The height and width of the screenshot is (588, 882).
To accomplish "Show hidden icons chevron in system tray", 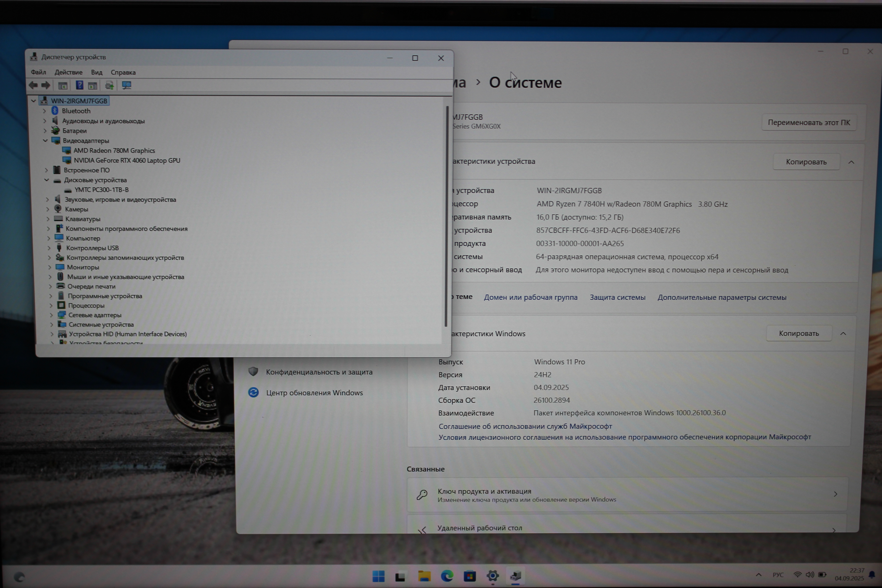I will pyautogui.click(x=759, y=575).
